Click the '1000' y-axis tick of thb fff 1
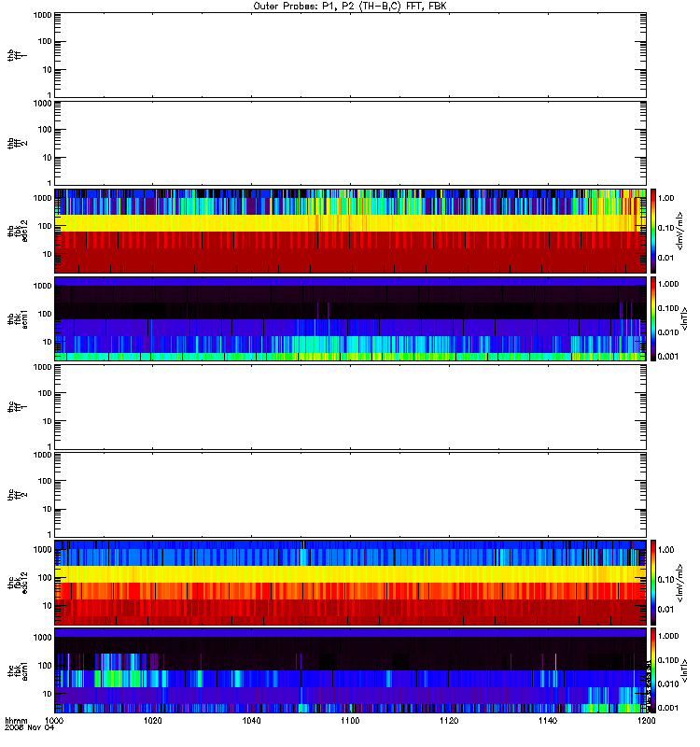700x747 pixels. (x=42, y=15)
